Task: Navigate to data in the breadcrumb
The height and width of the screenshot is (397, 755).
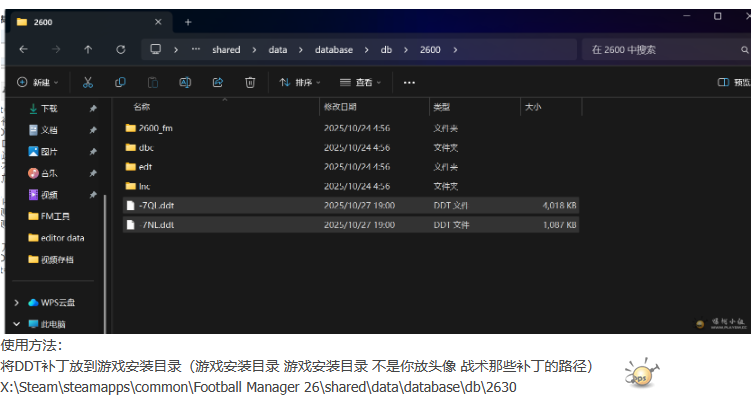Action: click(x=278, y=50)
